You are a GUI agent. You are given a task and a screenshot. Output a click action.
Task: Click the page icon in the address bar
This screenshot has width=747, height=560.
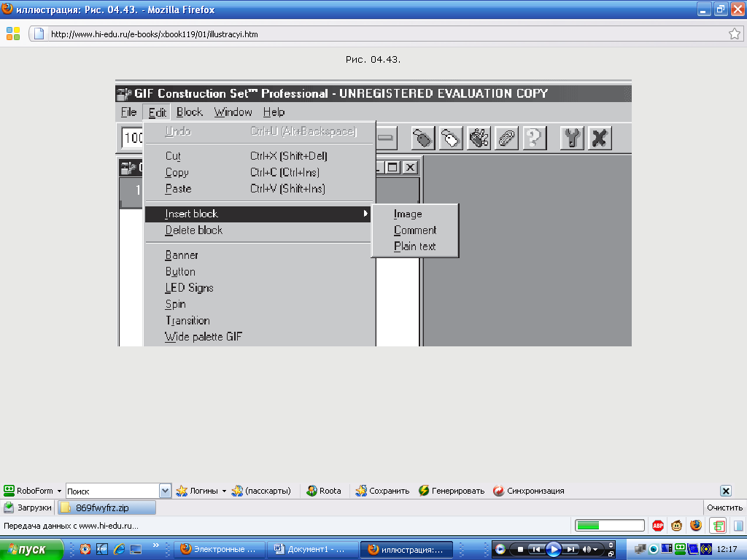39,34
